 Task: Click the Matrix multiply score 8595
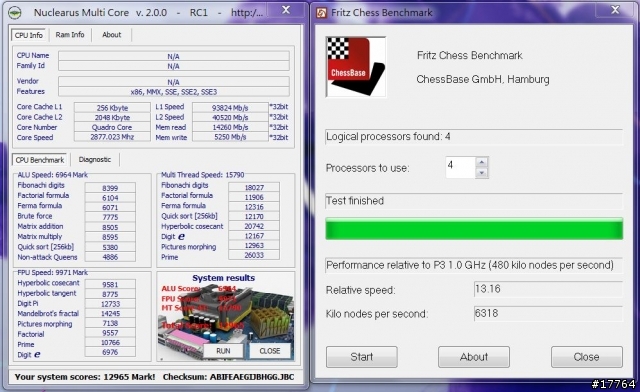coord(110,237)
